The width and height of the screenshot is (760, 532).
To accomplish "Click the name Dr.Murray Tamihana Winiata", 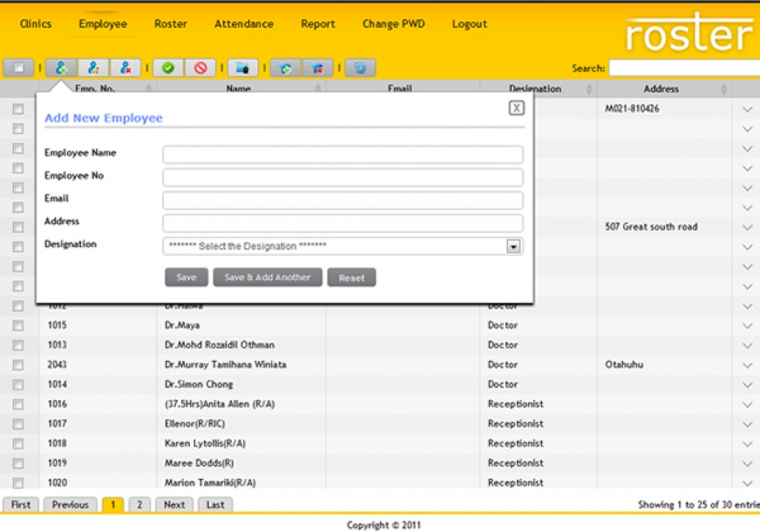I will coord(225,364).
